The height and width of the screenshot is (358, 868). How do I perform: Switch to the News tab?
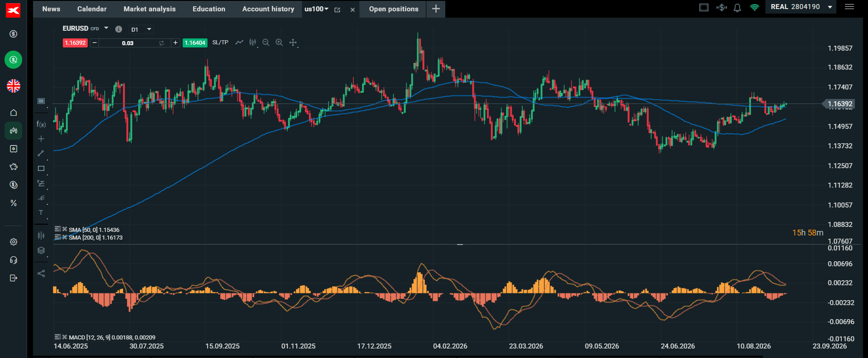coord(51,9)
